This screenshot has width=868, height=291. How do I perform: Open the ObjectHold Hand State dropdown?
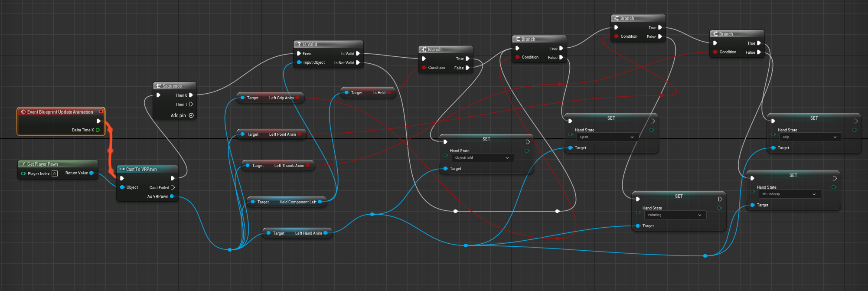[x=483, y=158]
